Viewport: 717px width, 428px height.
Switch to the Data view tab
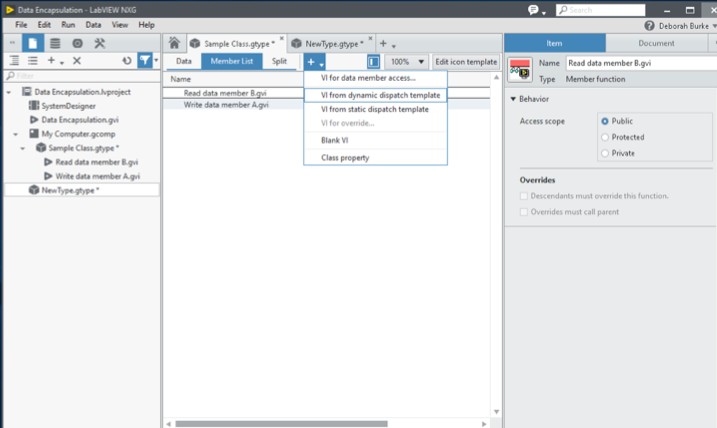click(183, 61)
